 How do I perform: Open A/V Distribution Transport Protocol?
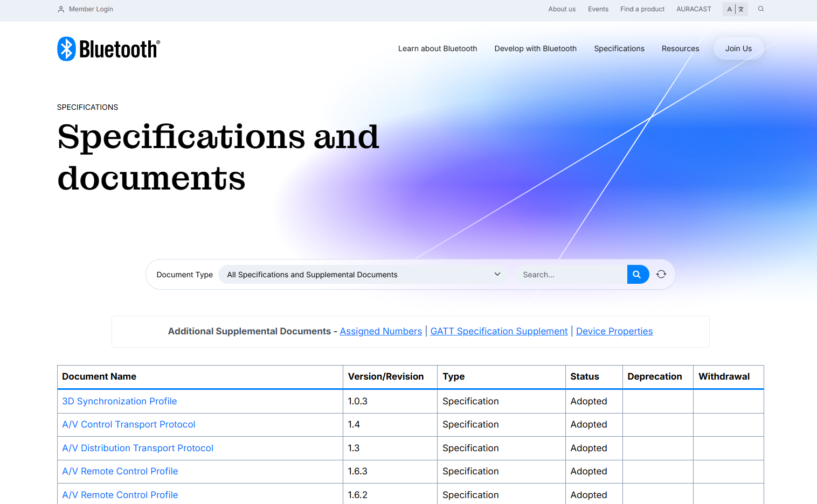pos(138,448)
